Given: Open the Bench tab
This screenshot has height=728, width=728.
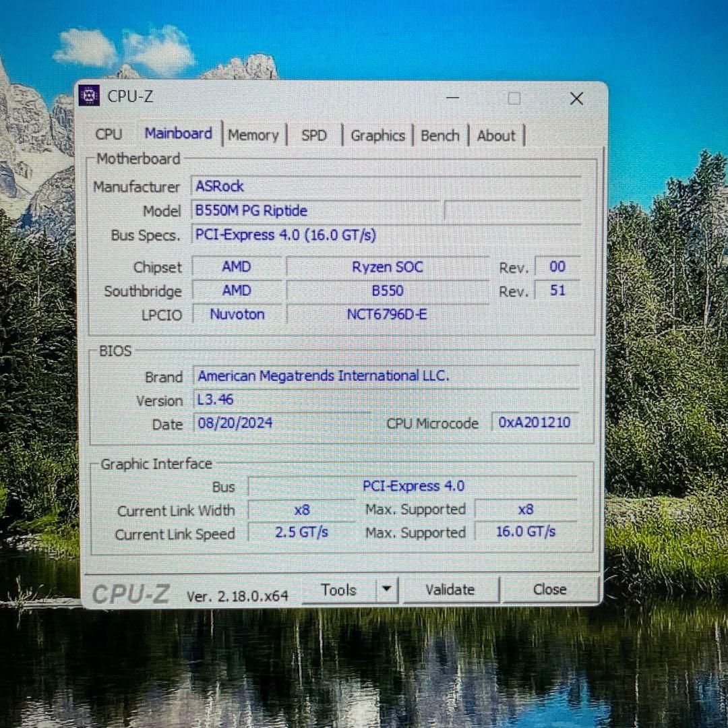Looking at the screenshot, I should coord(439,135).
